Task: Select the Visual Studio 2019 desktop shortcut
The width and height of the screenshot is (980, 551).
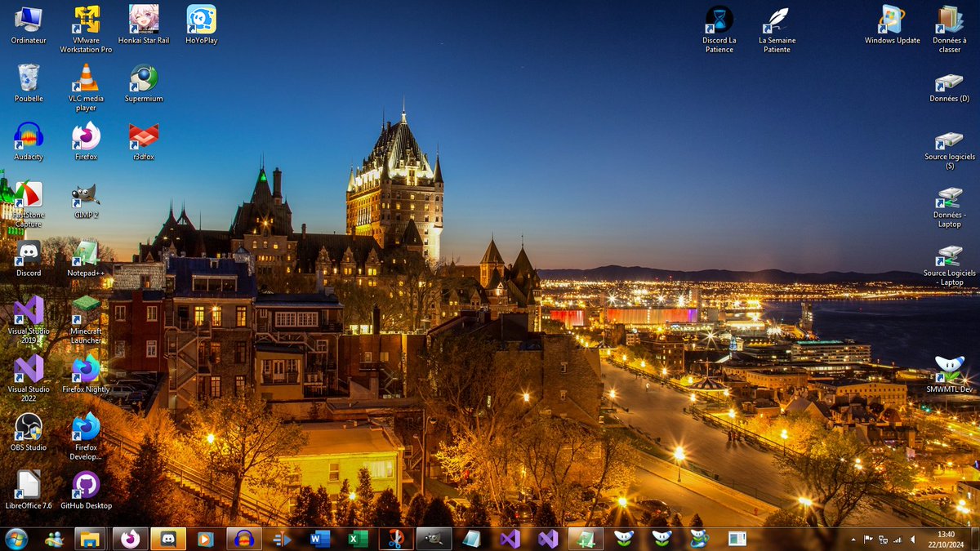Action: click(29, 321)
